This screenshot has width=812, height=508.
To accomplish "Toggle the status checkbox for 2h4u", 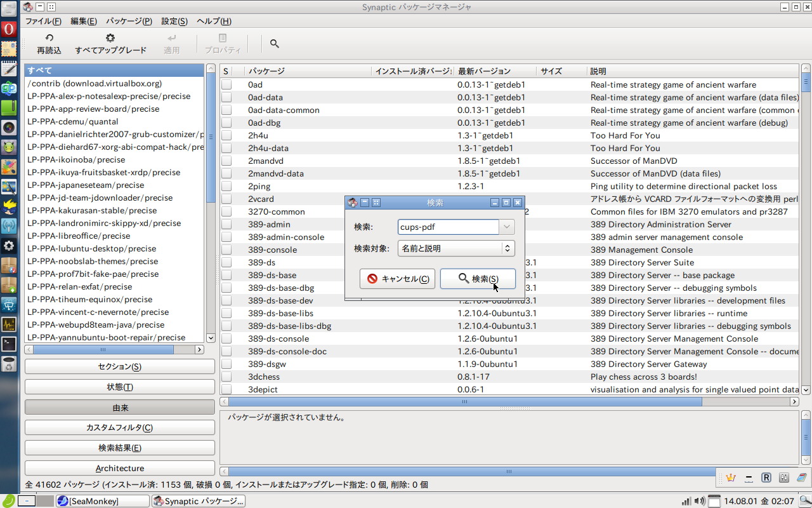I will point(226,135).
